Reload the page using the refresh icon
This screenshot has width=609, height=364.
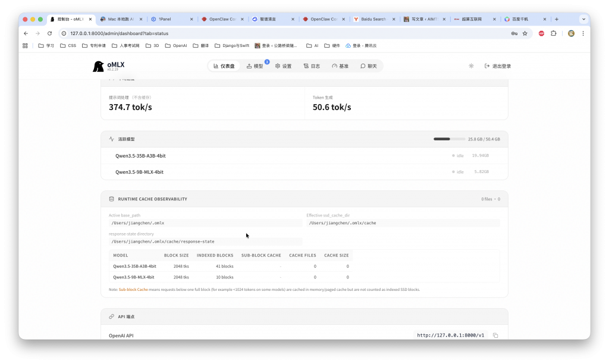point(49,33)
